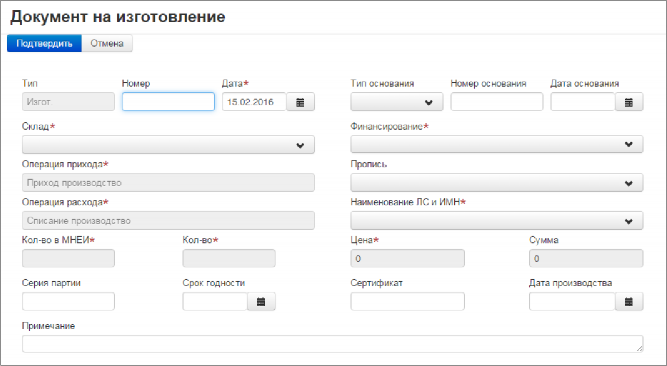Open calendar picker for Дата field
Viewport: 667px width, 366px height.
pyautogui.click(x=300, y=102)
